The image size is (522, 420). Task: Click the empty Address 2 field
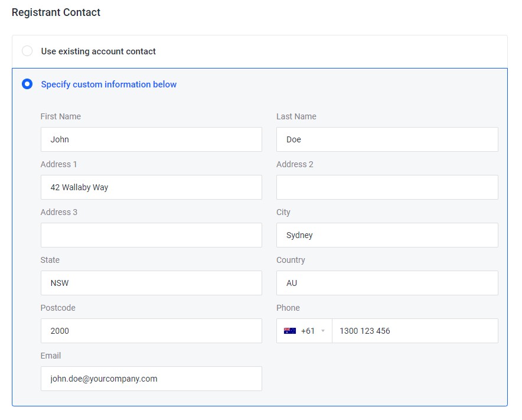click(387, 187)
